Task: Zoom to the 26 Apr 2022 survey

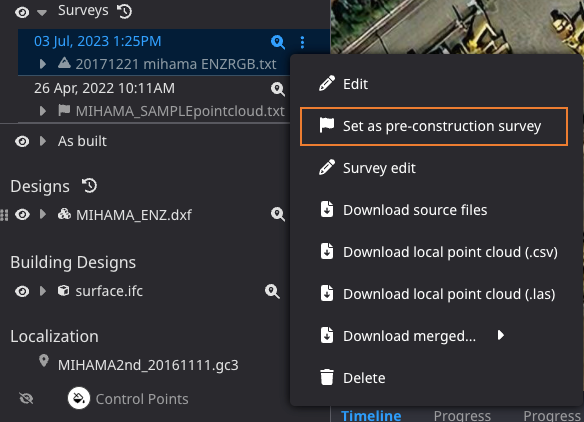Action: [x=278, y=89]
